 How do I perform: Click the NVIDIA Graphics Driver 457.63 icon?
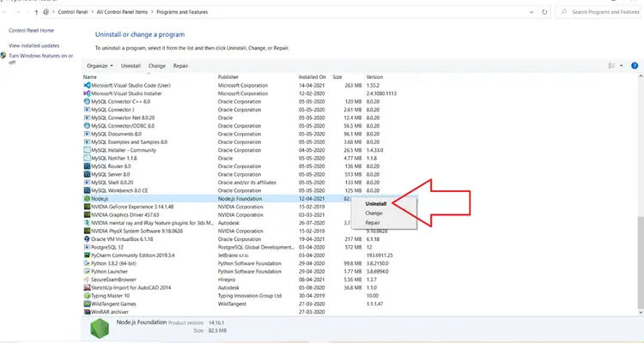pos(87,214)
